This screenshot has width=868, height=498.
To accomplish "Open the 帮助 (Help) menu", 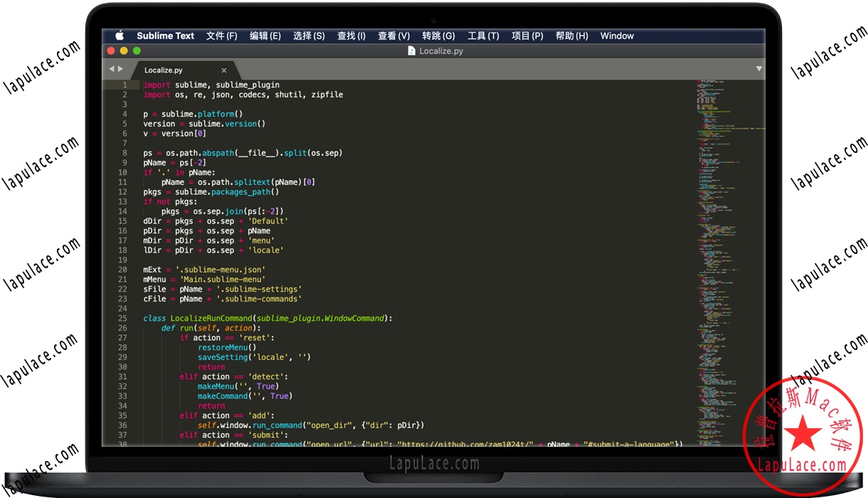I will click(572, 36).
